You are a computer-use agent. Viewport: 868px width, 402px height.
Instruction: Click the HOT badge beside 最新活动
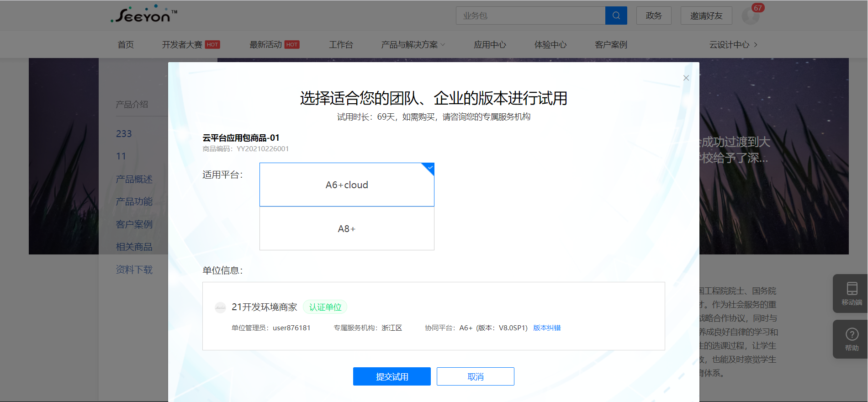[x=292, y=45]
